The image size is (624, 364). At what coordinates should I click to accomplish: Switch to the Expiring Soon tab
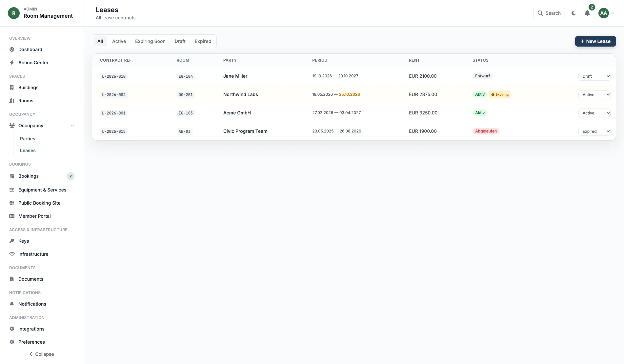(x=150, y=41)
